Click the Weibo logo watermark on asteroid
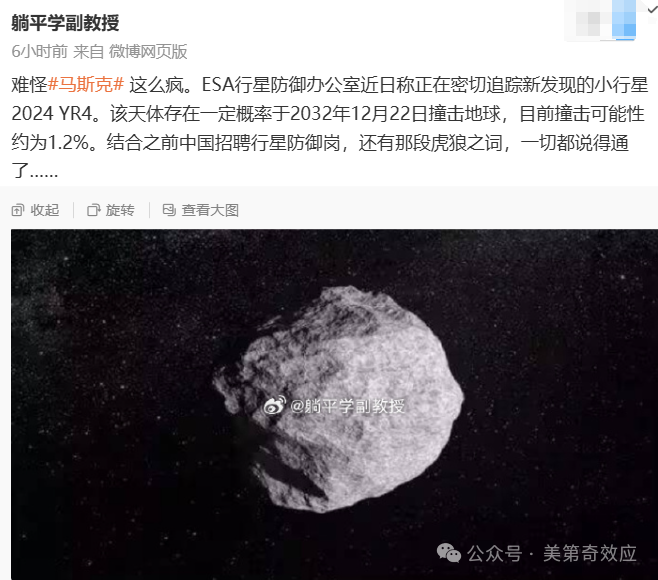This screenshot has width=658, height=580. point(275,405)
